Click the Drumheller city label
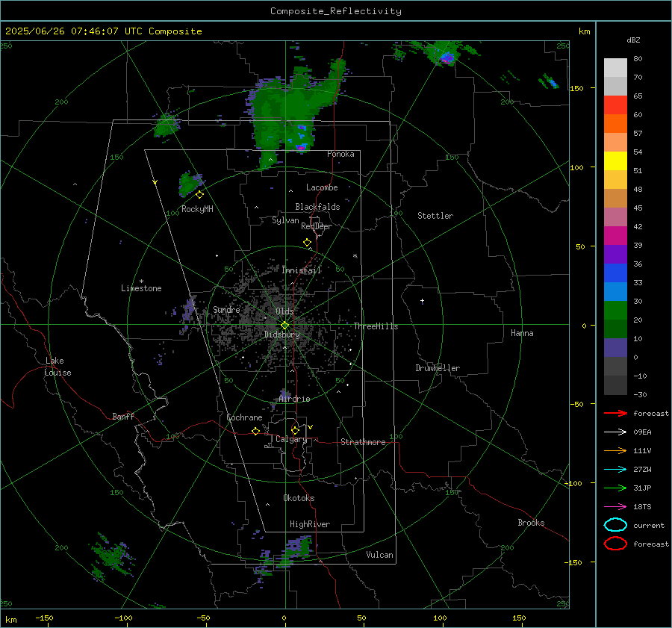The image size is (672, 628). [438, 368]
